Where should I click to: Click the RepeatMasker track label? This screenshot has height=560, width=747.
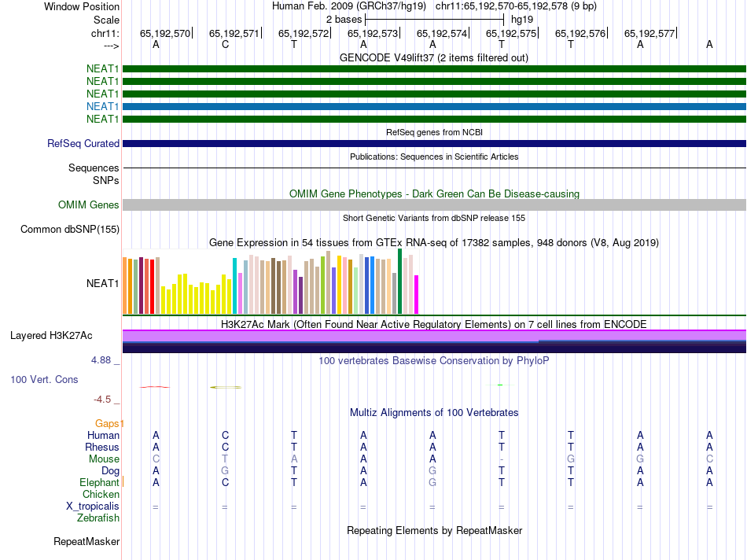(x=86, y=542)
